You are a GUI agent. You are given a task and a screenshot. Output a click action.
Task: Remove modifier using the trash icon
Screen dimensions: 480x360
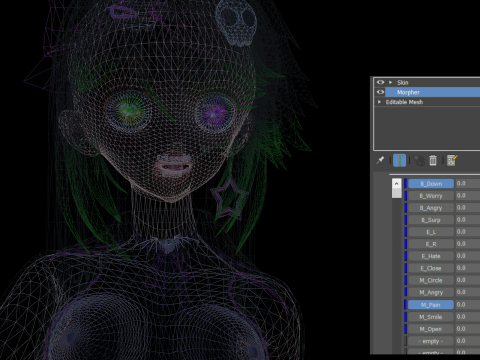point(433,160)
